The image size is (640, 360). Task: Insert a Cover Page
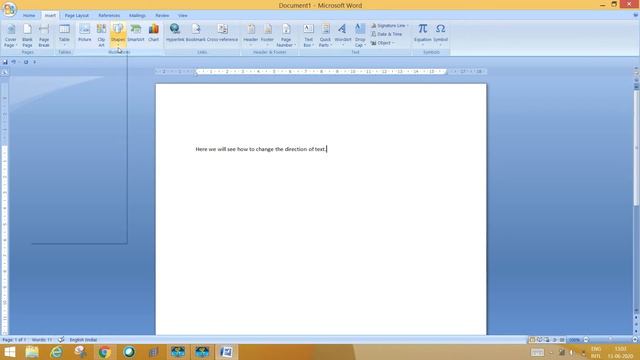(x=11, y=36)
